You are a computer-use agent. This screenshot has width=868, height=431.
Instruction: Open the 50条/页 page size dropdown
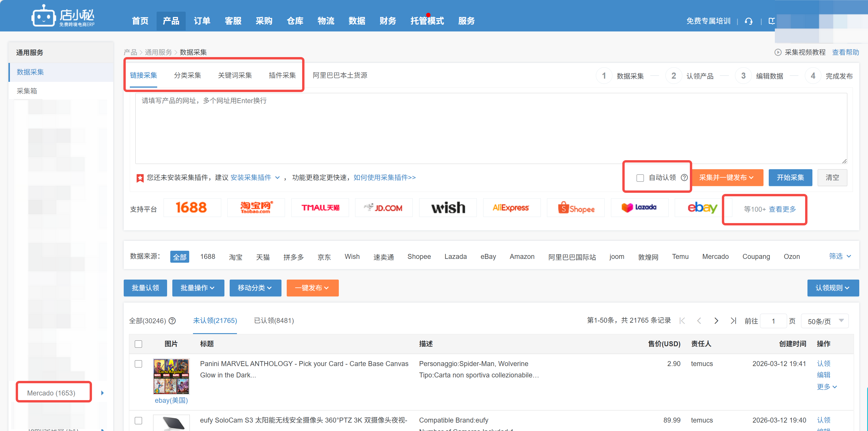click(x=825, y=321)
